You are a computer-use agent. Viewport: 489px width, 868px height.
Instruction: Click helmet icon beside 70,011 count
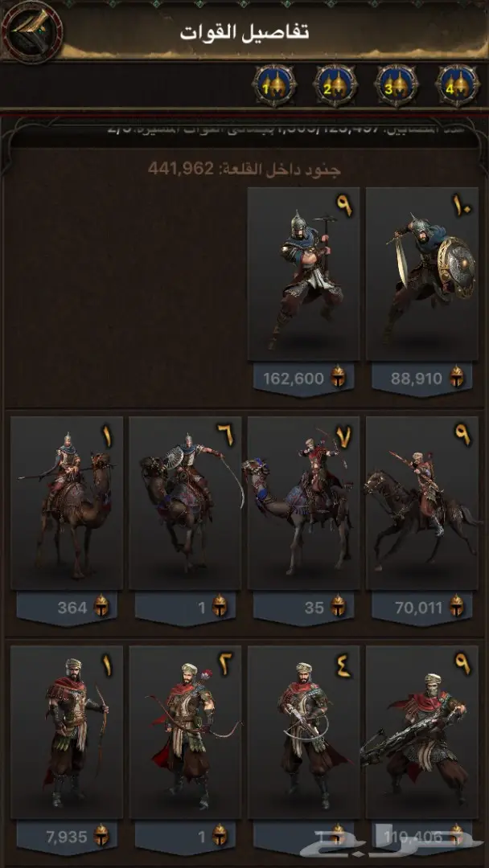456,608
